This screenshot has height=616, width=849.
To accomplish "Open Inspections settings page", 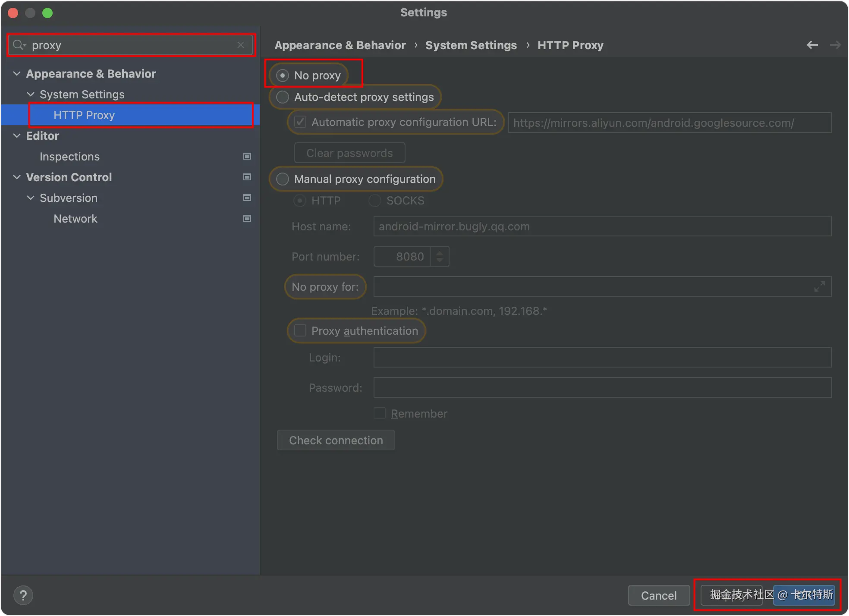I will (x=69, y=157).
